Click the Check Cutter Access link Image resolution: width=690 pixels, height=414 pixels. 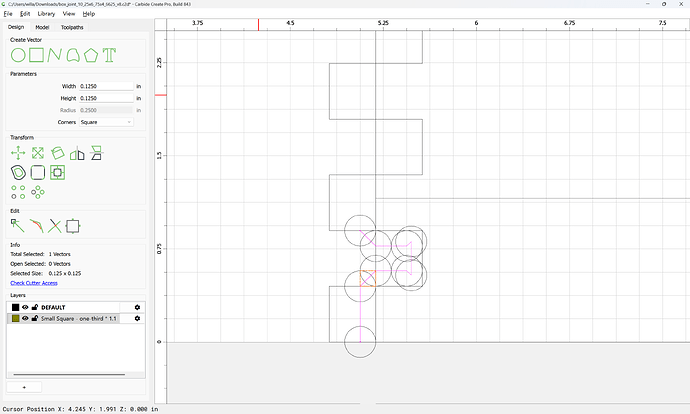(34, 283)
